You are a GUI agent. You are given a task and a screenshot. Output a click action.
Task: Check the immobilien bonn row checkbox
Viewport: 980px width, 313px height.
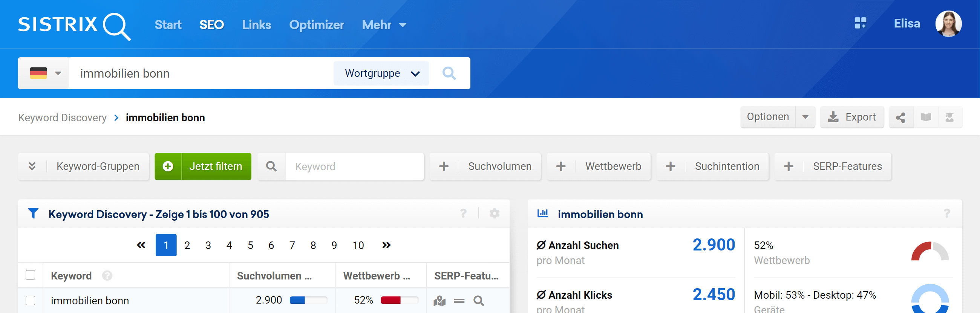31,301
